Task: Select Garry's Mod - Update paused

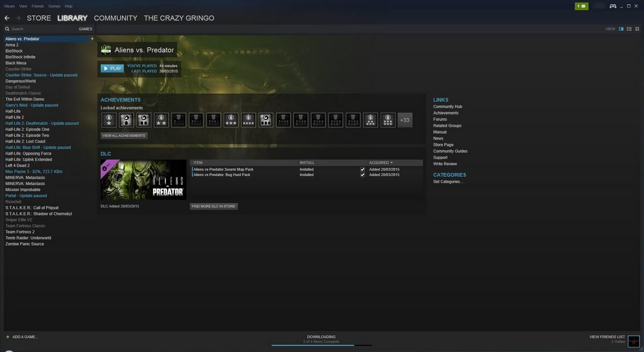Action: coord(32,105)
